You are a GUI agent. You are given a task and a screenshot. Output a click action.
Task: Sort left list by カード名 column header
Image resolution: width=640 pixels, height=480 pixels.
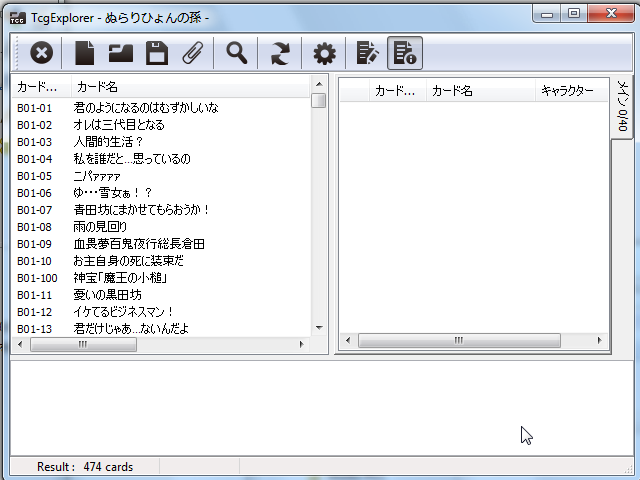190,87
